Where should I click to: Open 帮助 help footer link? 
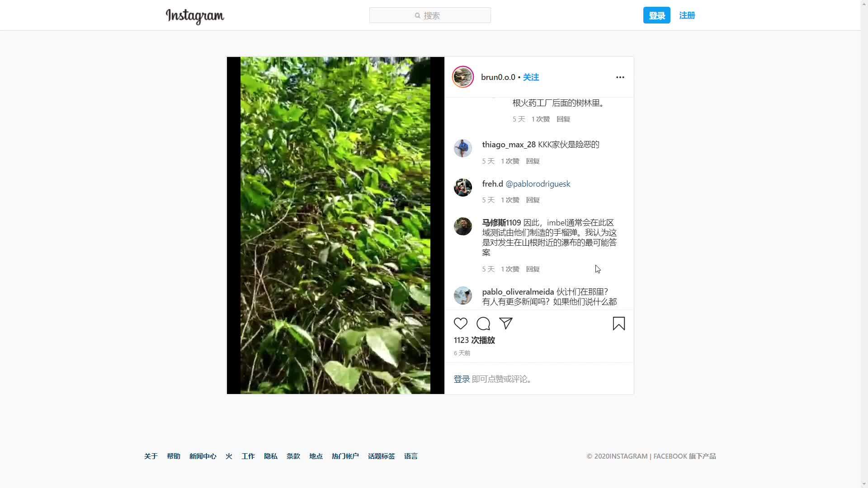pyautogui.click(x=173, y=456)
